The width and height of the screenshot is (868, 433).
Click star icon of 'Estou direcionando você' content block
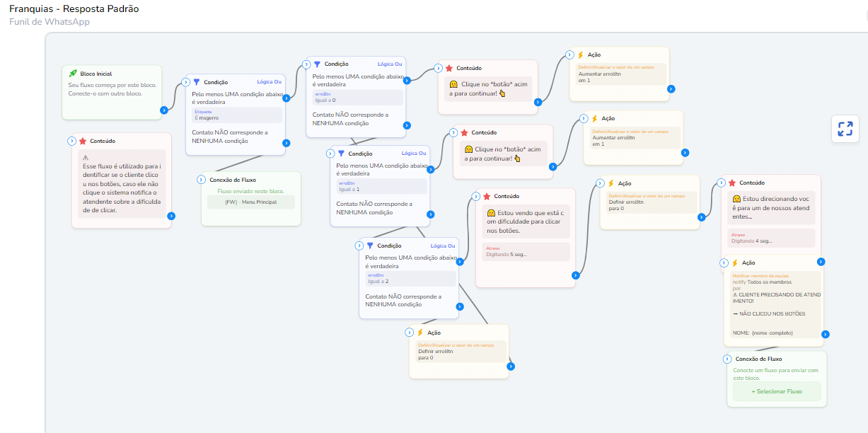pyautogui.click(x=732, y=183)
